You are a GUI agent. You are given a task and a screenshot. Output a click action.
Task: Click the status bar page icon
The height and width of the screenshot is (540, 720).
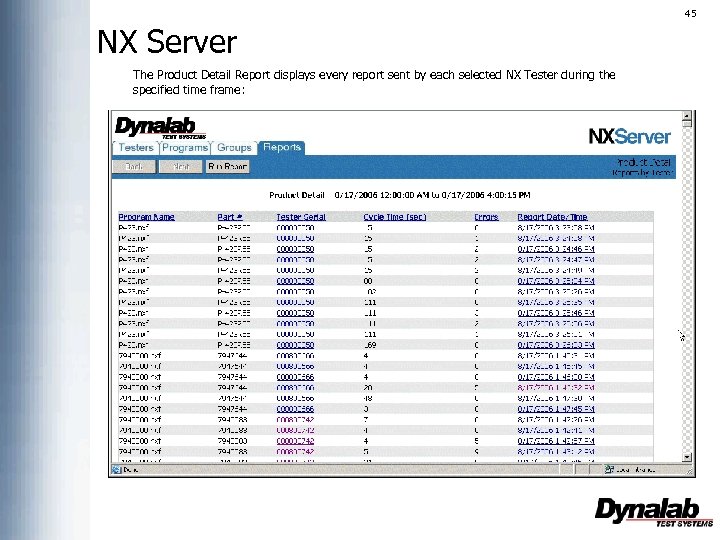coord(117,469)
